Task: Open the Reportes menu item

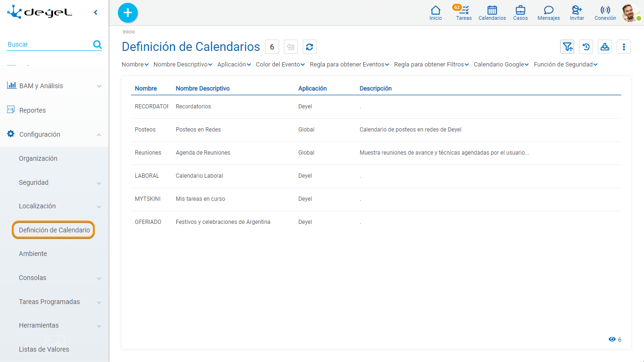Action: pyautogui.click(x=31, y=110)
